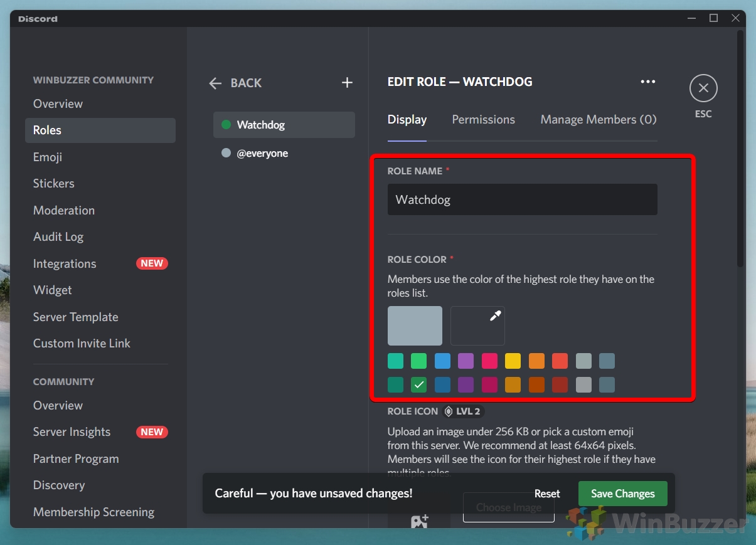Open the Community Overview page
Viewport: 756px width, 545px height.
pyautogui.click(x=100, y=405)
